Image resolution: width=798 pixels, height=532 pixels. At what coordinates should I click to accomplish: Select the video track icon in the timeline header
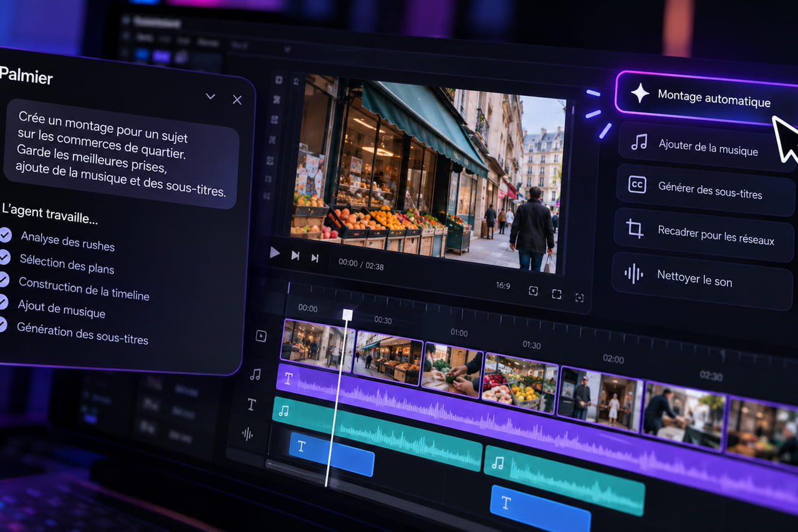[261, 336]
